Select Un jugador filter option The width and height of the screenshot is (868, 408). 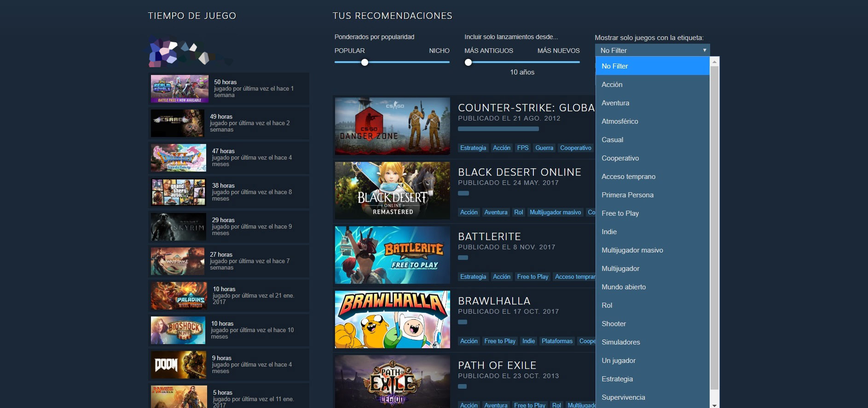pos(652,360)
